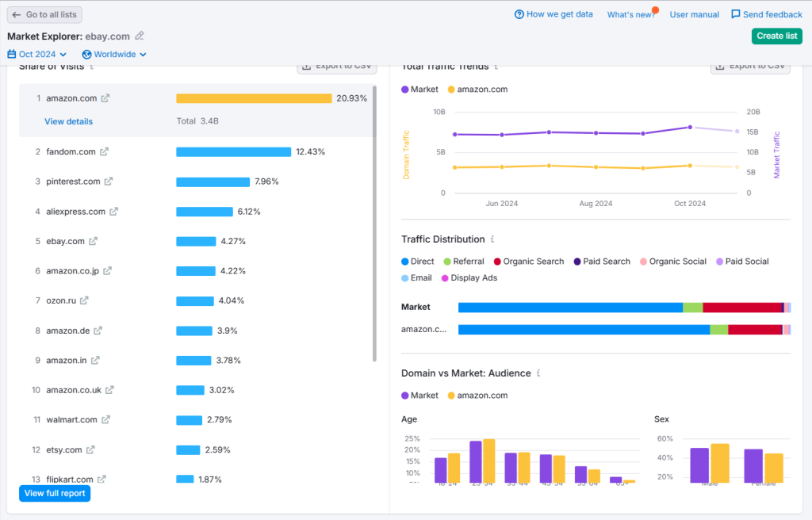This screenshot has height=520, width=812.
Task: Toggle Direct traffic legend item
Action: pyautogui.click(x=417, y=262)
